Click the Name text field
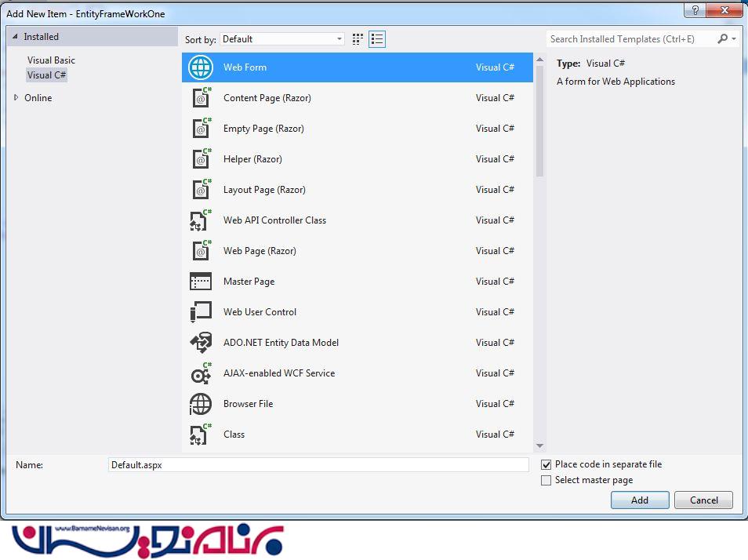This screenshot has height=560, width=748. click(318, 464)
